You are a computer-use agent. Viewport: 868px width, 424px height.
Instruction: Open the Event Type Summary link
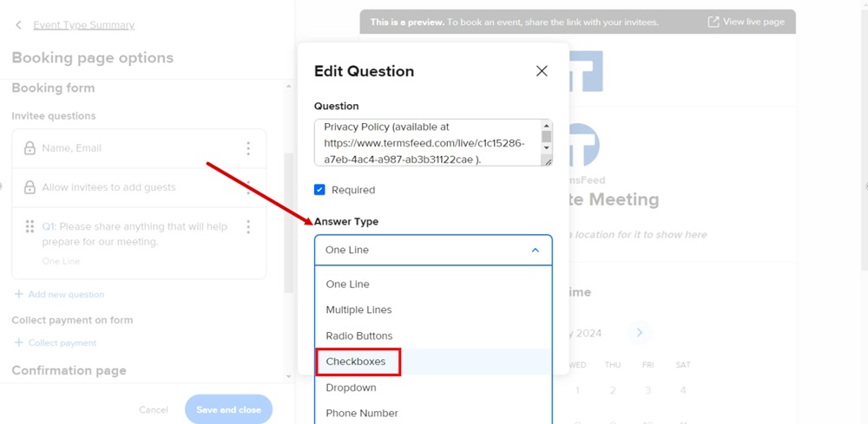(x=83, y=25)
